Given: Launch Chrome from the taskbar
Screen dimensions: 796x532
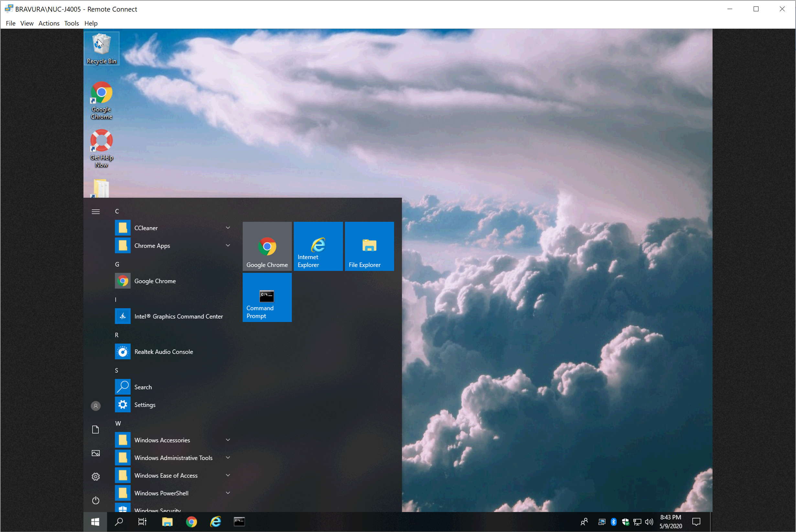Looking at the screenshot, I should tap(191, 522).
